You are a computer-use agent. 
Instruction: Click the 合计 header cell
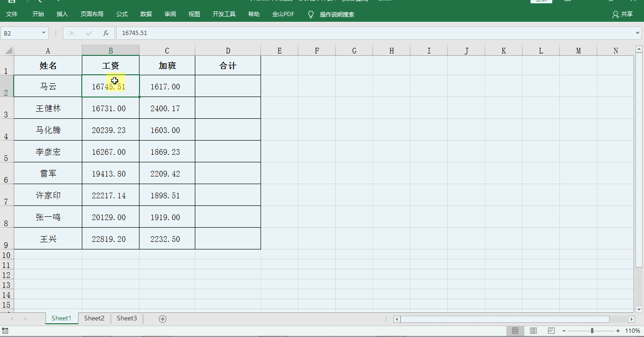click(x=228, y=65)
